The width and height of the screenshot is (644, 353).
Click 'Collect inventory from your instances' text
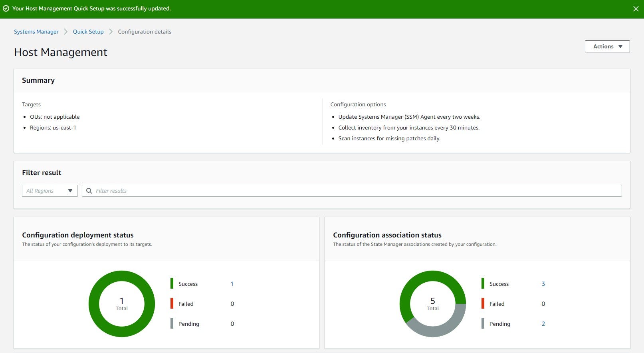409,128
